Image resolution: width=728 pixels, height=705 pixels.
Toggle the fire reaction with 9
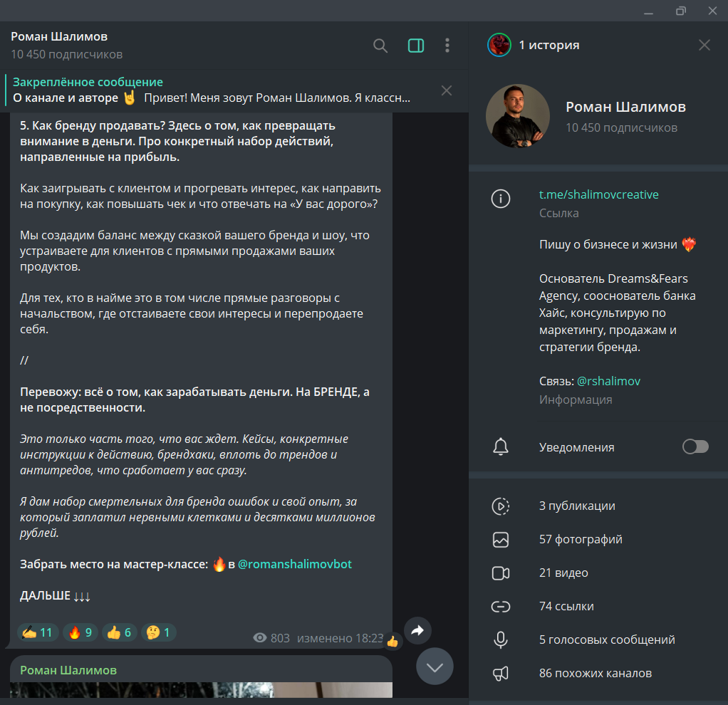coord(79,632)
